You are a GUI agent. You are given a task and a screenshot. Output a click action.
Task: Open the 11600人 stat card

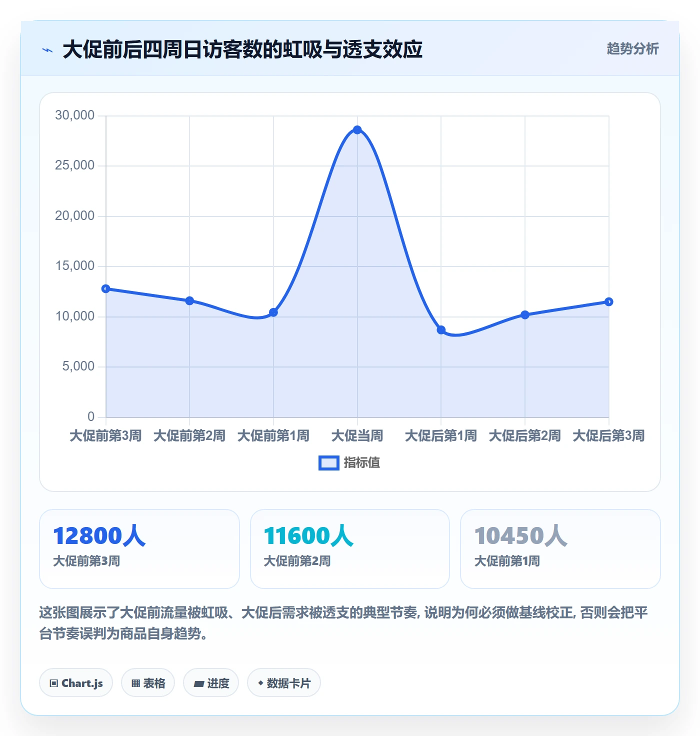[350, 549]
